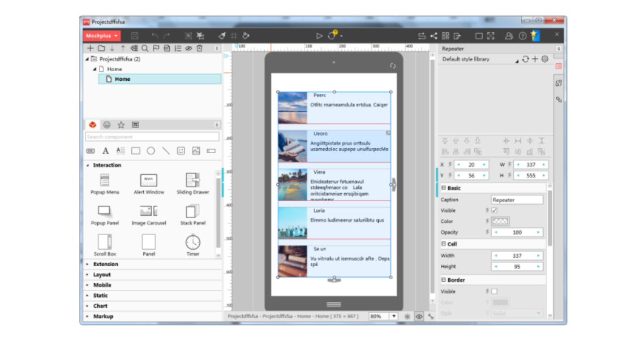Start the preview with the play button
The width and height of the screenshot is (644, 355).
click(x=319, y=36)
